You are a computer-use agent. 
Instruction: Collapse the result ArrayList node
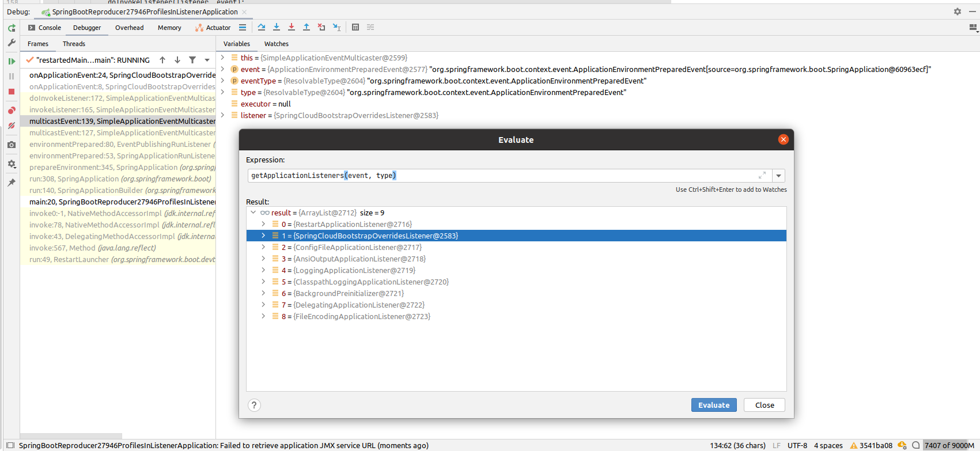(x=253, y=213)
